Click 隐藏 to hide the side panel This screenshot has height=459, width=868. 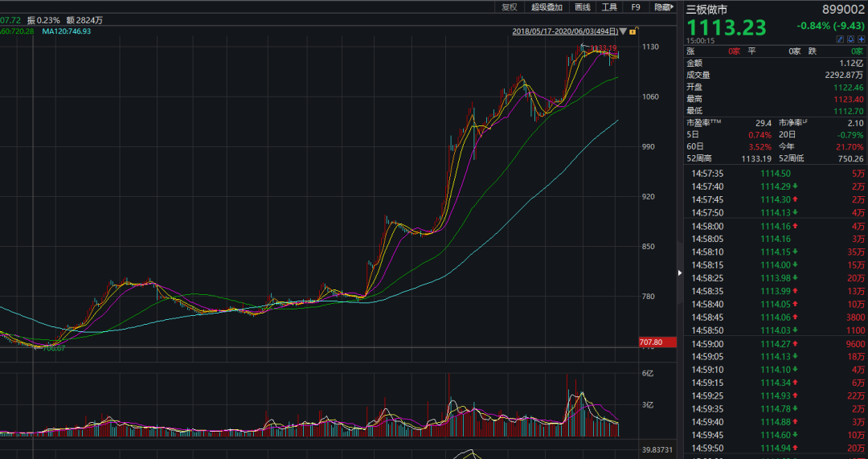665,7
